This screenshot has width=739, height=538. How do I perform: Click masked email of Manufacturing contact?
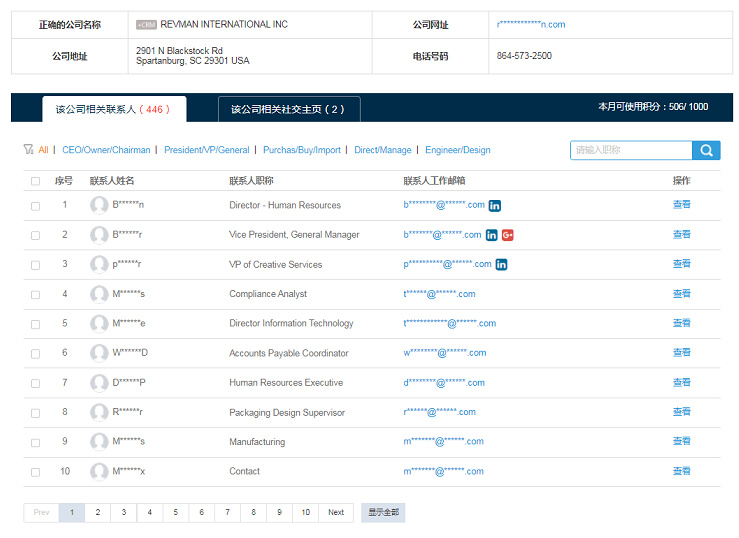pyautogui.click(x=443, y=441)
